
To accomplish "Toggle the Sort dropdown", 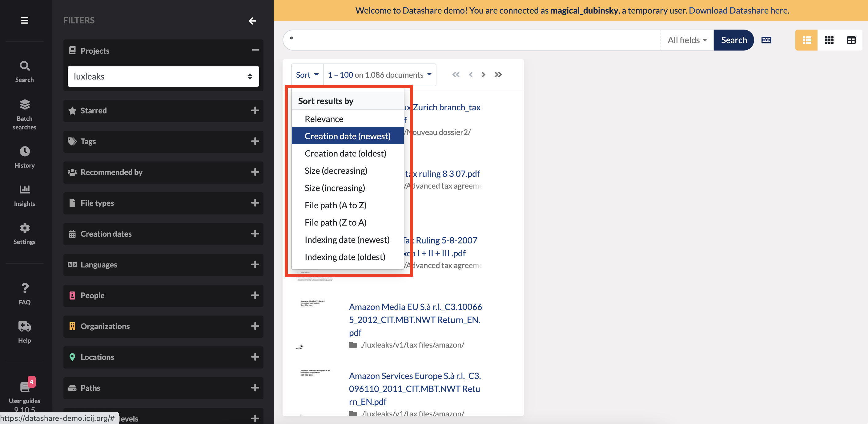I will [x=307, y=75].
